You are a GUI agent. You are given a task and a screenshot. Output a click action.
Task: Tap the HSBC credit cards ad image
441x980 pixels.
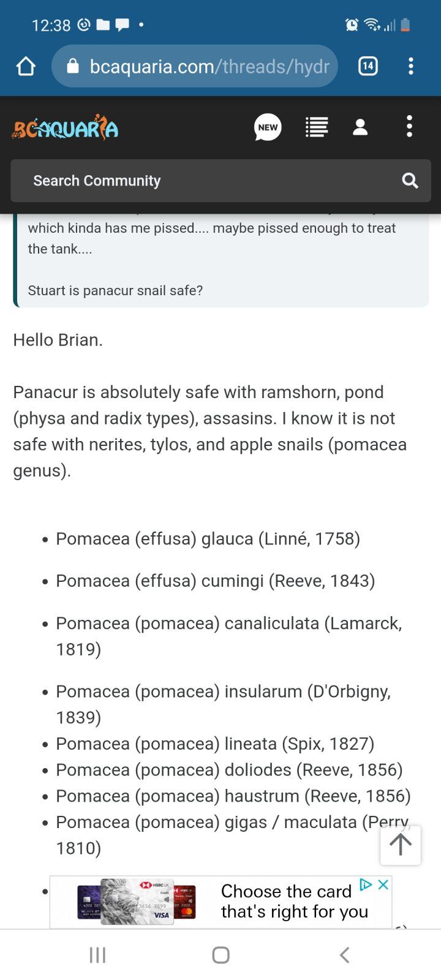click(x=136, y=902)
